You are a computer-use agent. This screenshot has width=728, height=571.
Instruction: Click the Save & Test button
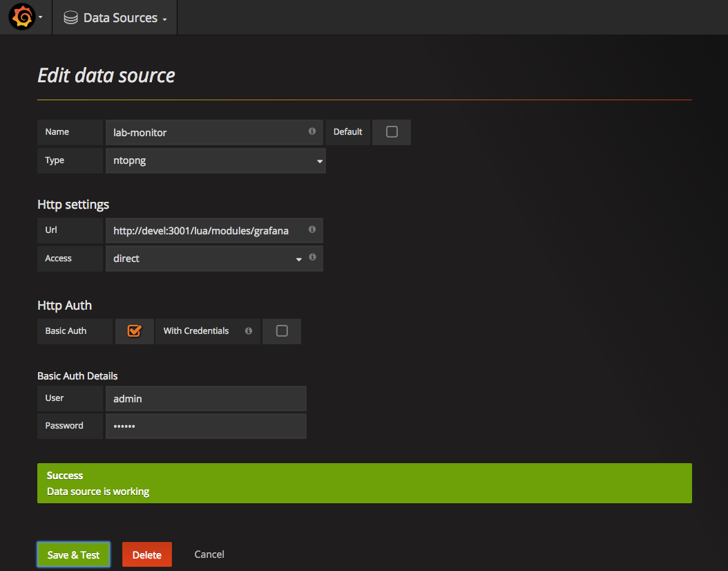pos(73,554)
